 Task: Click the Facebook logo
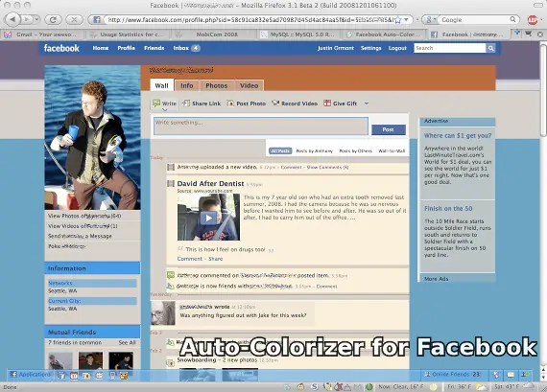(x=61, y=48)
